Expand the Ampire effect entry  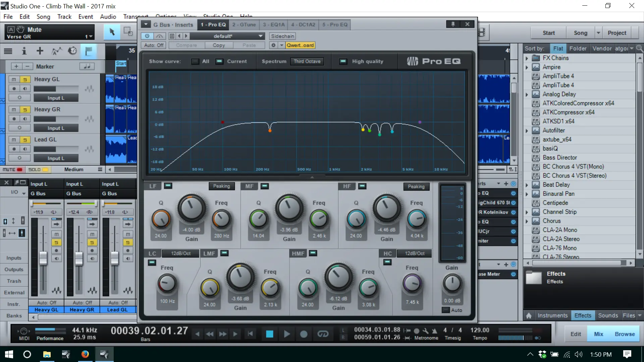527,67
